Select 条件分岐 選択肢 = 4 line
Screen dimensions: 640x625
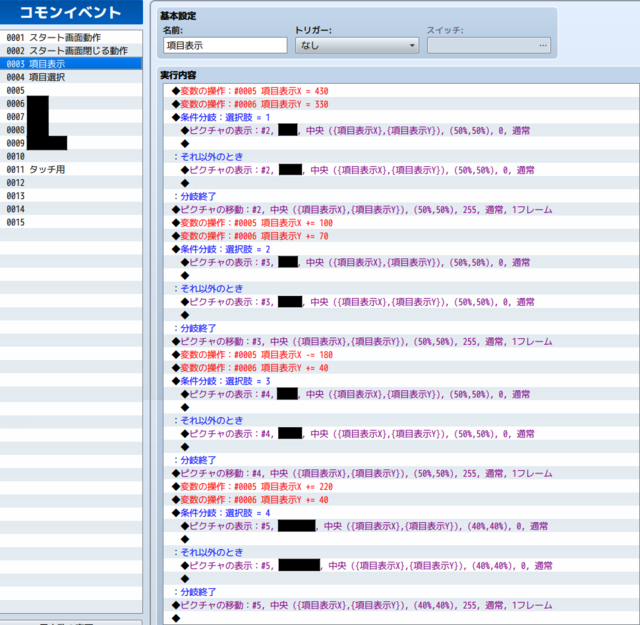point(402,513)
